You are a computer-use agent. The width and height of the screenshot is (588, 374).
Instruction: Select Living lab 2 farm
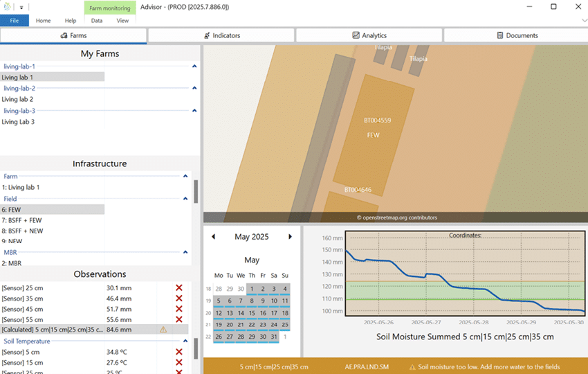(x=18, y=100)
